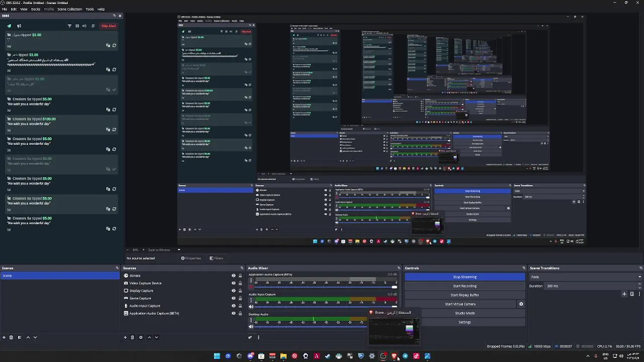Screen dimensions: 644x362
Task: Open the Help menu
Action: (x=101, y=9)
